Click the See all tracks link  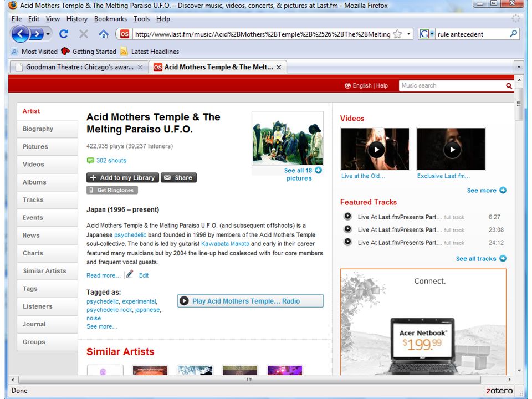(476, 259)
